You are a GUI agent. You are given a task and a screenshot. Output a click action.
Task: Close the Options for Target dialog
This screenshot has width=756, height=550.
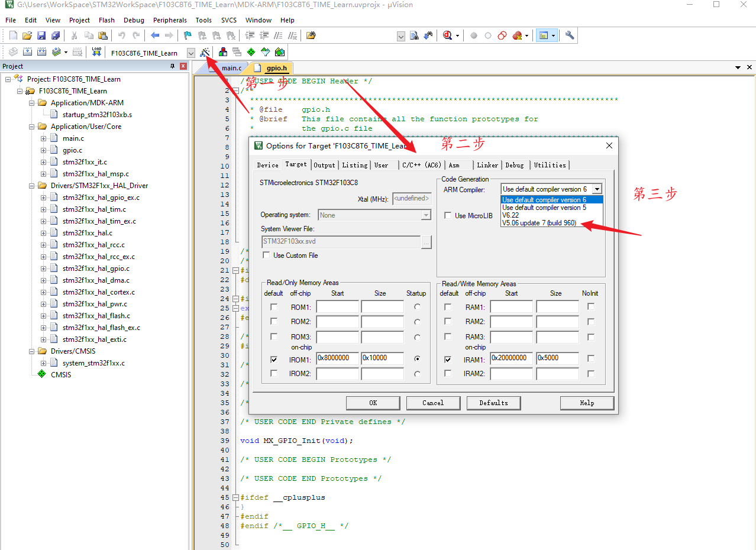609,145
